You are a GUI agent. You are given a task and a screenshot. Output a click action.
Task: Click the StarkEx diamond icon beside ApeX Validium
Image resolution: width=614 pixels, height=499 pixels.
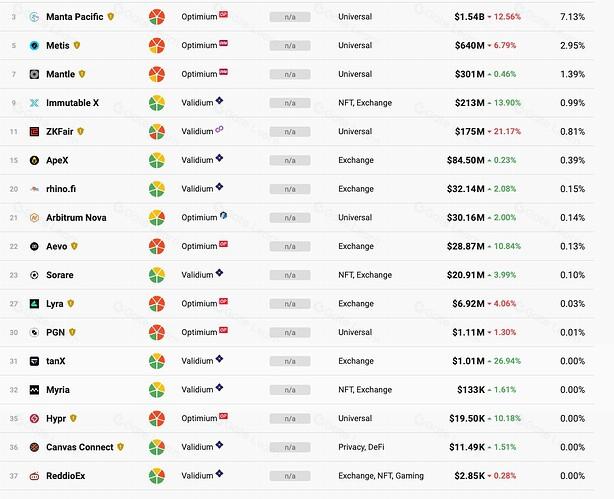(x=219, y=158)
